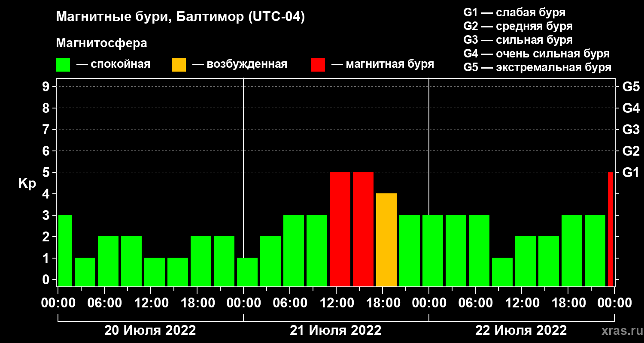This screenshot has width=644, height=343.
Task: Click the 'G1 — слабая буря' description
Action: pos(514,12)
